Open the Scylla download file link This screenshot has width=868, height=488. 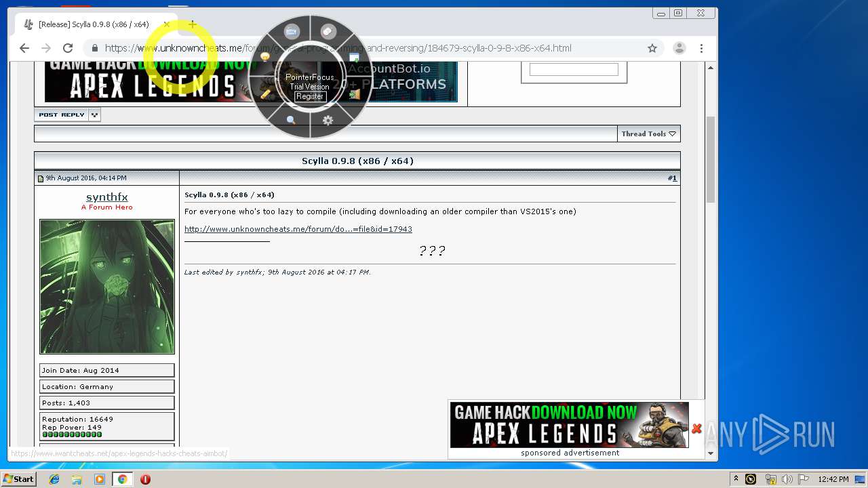[298, 229]
